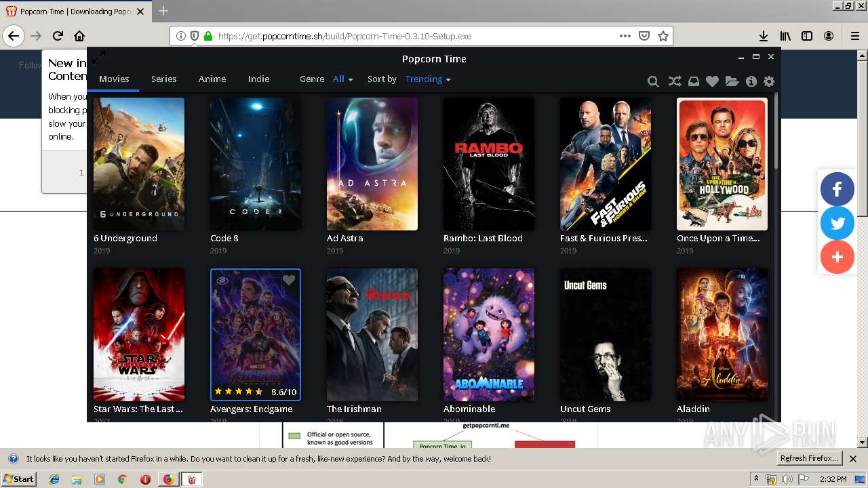Screen dimensions: 868x488
Task: Open the Rambo: Last Blood poster
Action: coord(489,164)
